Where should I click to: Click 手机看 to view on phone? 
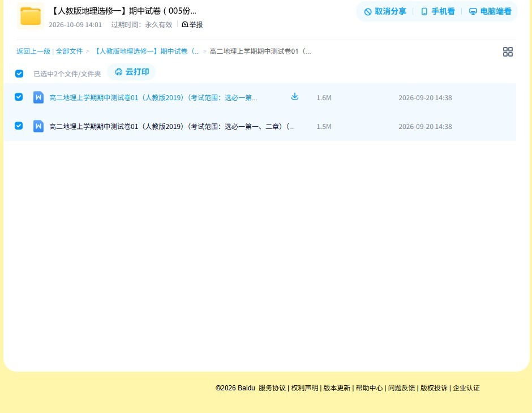pos(437,11)
